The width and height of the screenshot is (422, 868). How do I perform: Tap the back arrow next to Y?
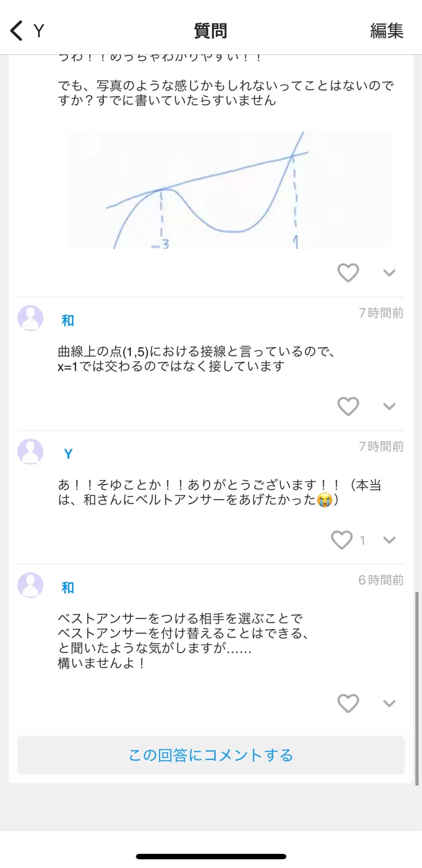coord(17,31)
